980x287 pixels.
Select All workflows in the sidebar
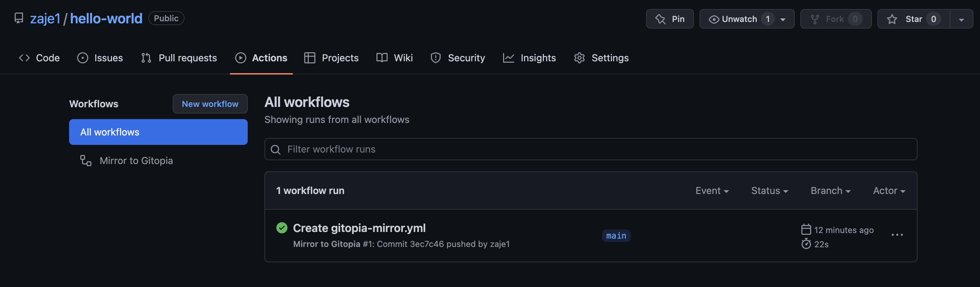[158, 132]
